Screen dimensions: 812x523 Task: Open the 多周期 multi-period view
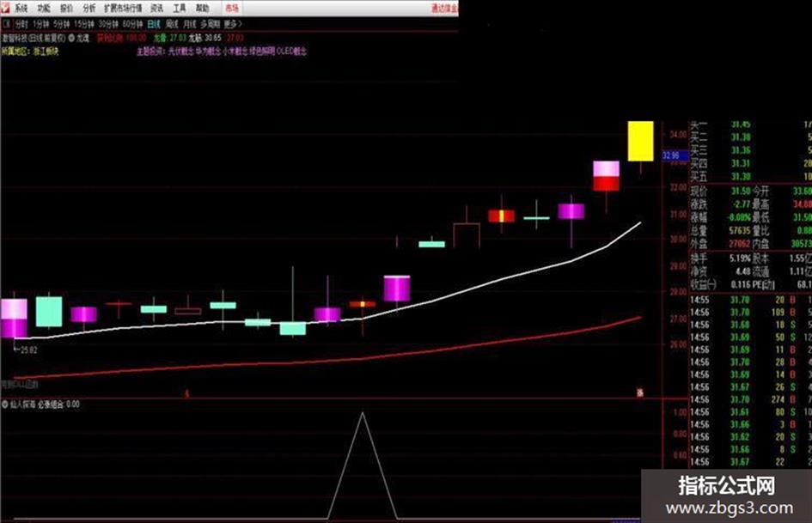211,24
